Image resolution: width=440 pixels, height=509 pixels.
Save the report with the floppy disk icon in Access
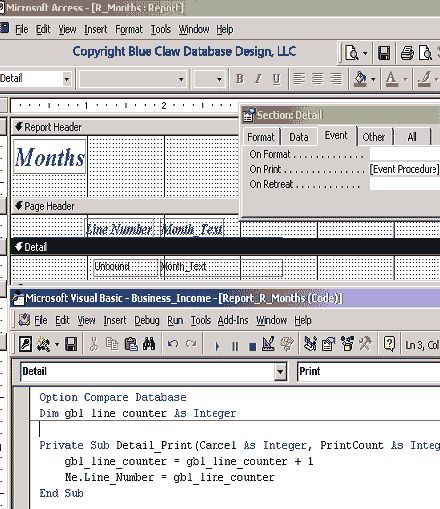(384, 53)
